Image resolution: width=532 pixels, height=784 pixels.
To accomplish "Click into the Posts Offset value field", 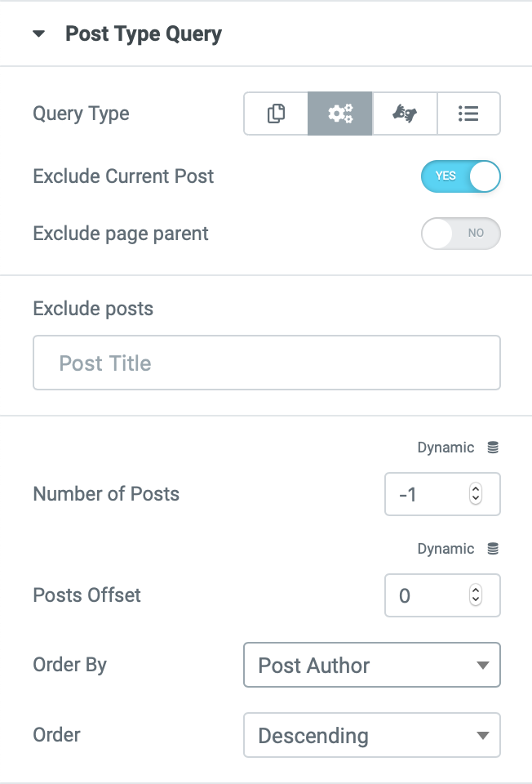I will [x=426, y=595].
